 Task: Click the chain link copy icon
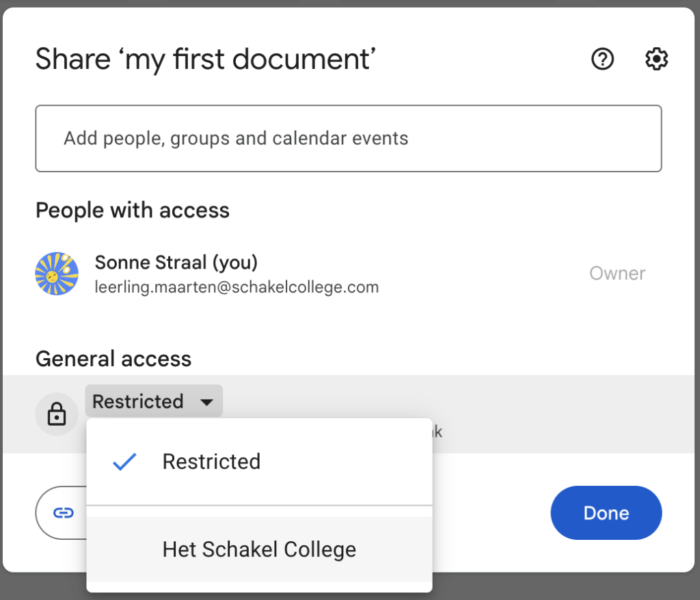click(64, 513)
